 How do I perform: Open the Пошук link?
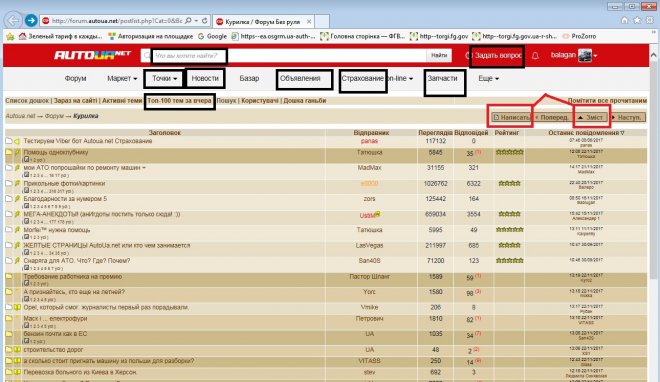(226, 101)
